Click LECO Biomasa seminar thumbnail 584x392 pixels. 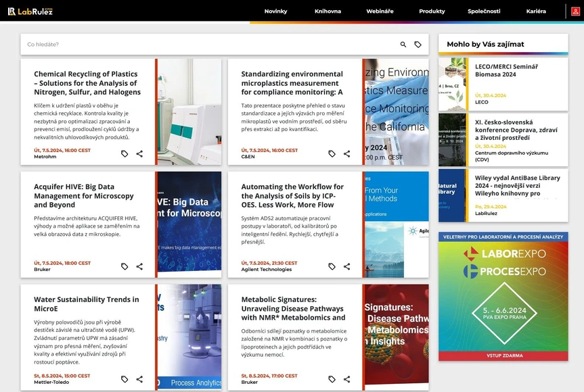(452, 84)
